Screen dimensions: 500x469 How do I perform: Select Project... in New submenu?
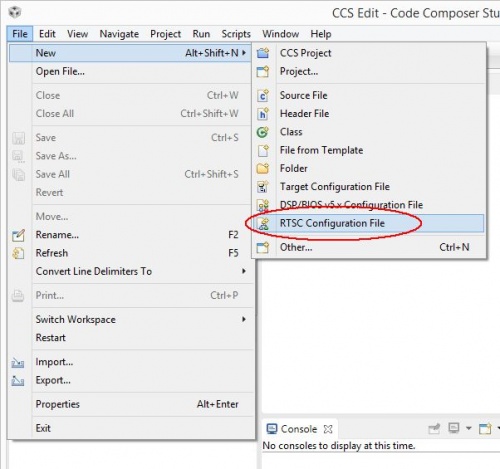click(369, 71)
